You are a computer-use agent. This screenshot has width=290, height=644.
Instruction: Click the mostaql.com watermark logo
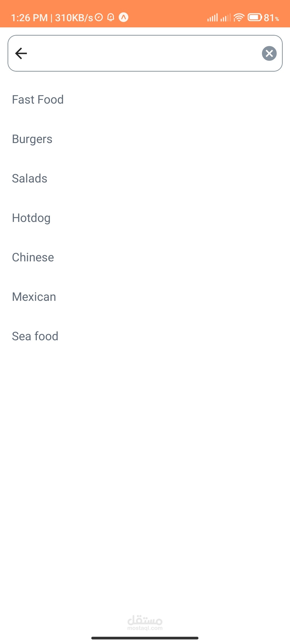[x=145, y=623]
